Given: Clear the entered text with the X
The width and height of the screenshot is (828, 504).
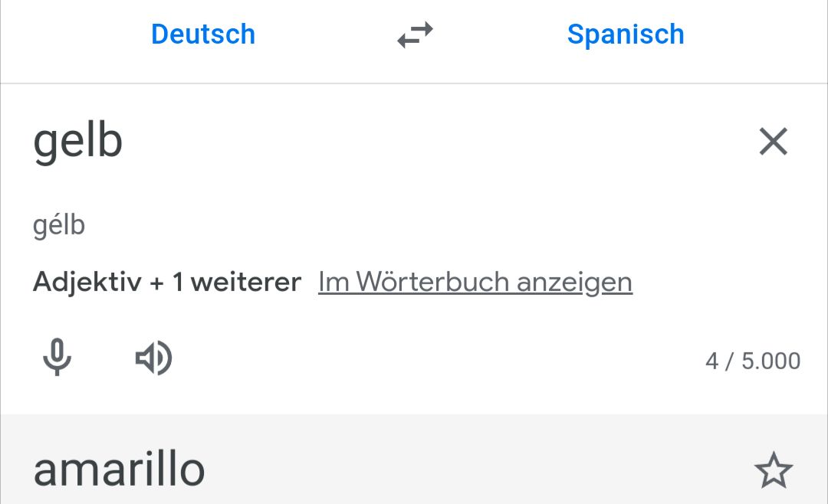Looking at the screenshot, I should click(773, 142).
